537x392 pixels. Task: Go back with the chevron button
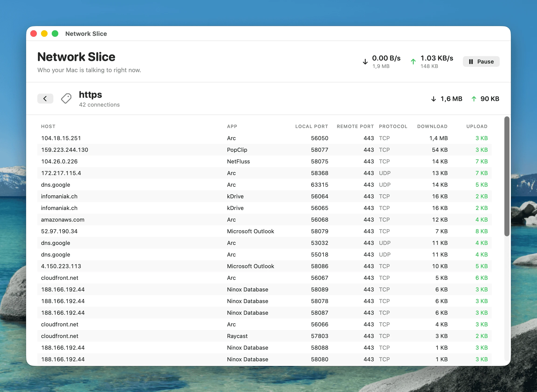[x=45, y=98]
